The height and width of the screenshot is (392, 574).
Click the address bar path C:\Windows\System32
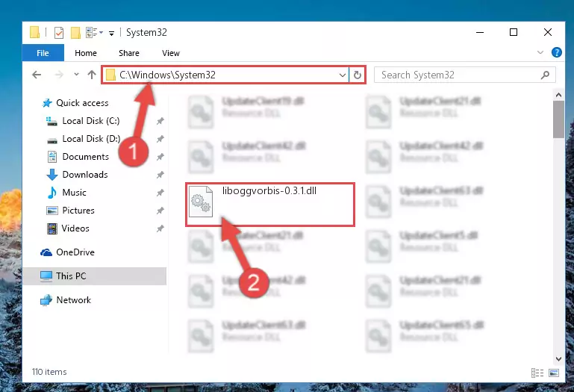(168, 75)
